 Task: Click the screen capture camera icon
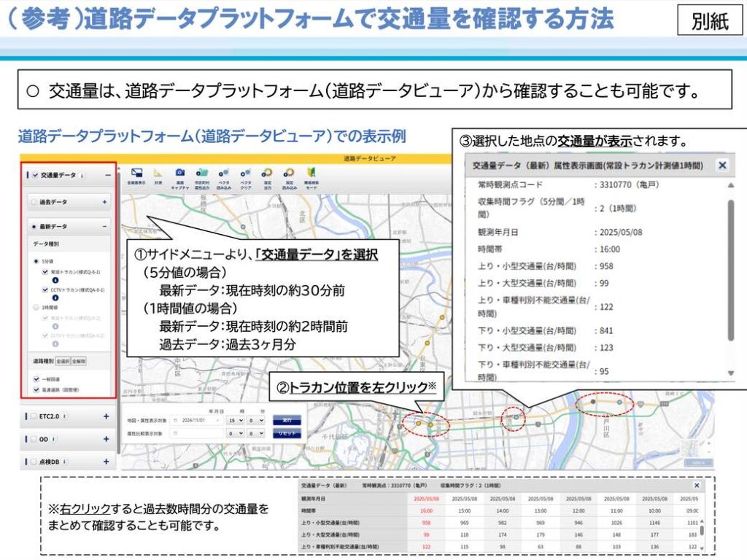pyautogui.click(x=179, y=172)
